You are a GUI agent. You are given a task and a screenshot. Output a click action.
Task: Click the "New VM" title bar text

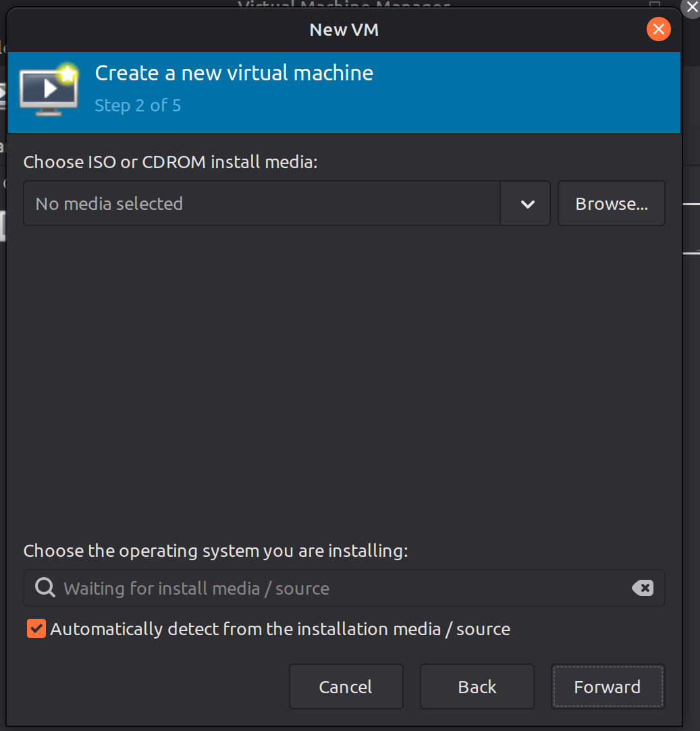click(x=344, y=29)
